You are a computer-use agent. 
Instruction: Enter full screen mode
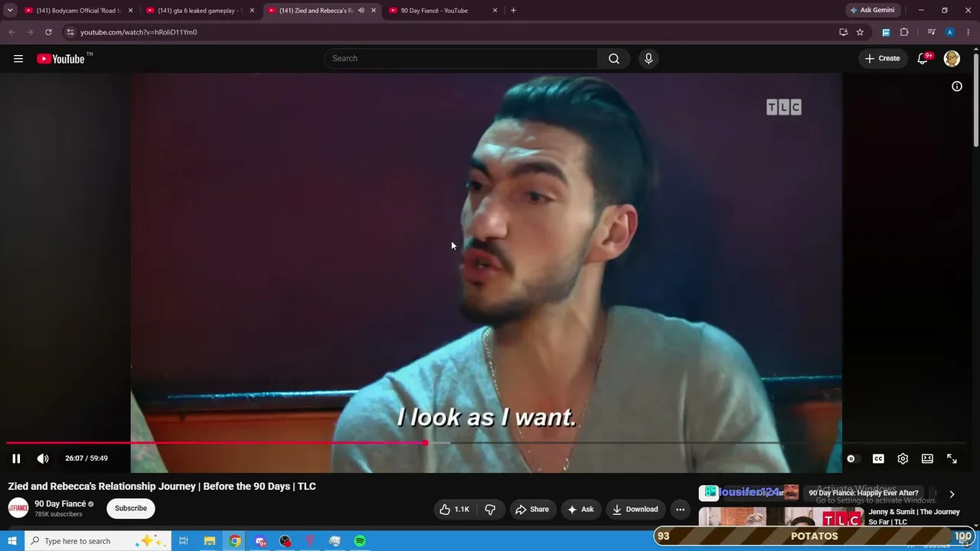952,458
